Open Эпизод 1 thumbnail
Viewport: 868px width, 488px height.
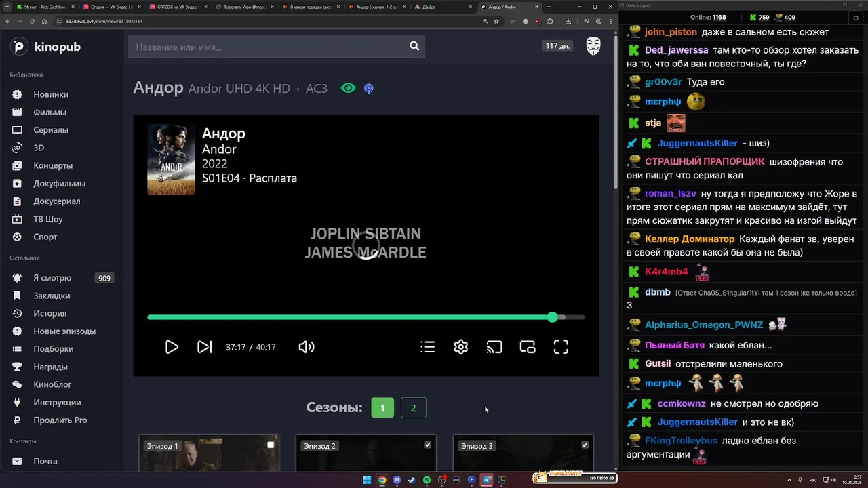[209, 453]
